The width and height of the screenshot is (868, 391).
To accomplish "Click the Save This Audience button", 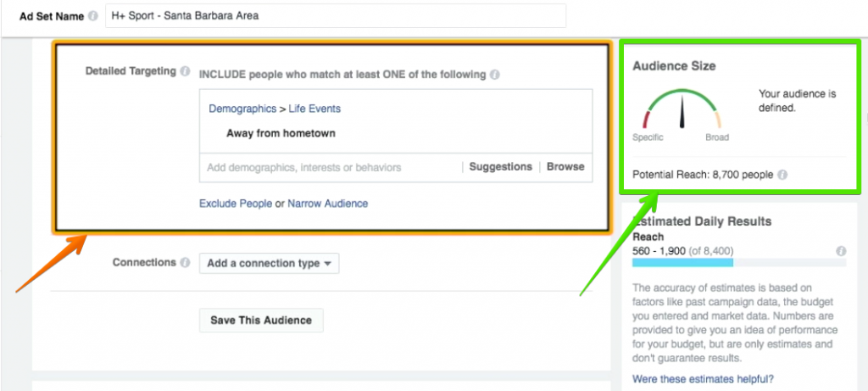I will (261, 320).
